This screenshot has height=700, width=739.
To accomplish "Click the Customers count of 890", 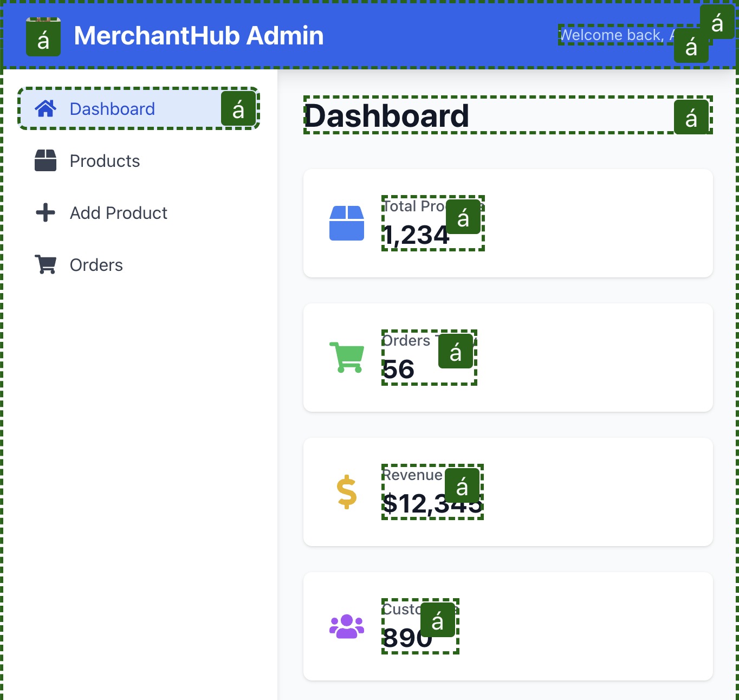I will click(x=407, y=639).
